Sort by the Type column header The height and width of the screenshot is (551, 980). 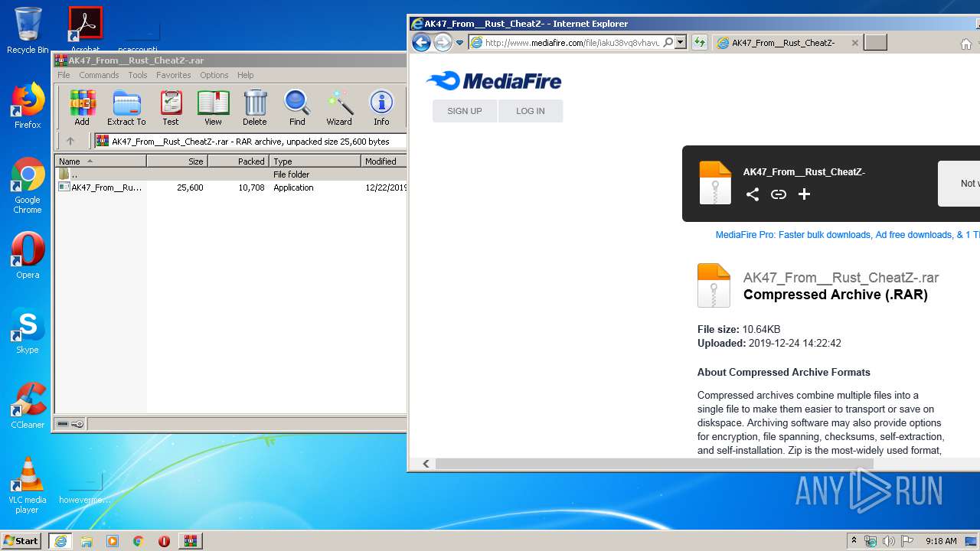(x=315, y=161)
